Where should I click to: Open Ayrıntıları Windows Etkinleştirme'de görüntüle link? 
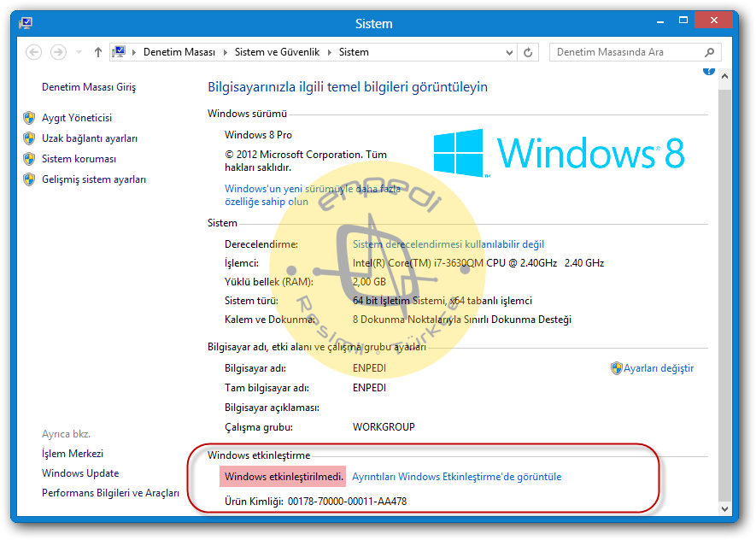click(x=456, y=477)
